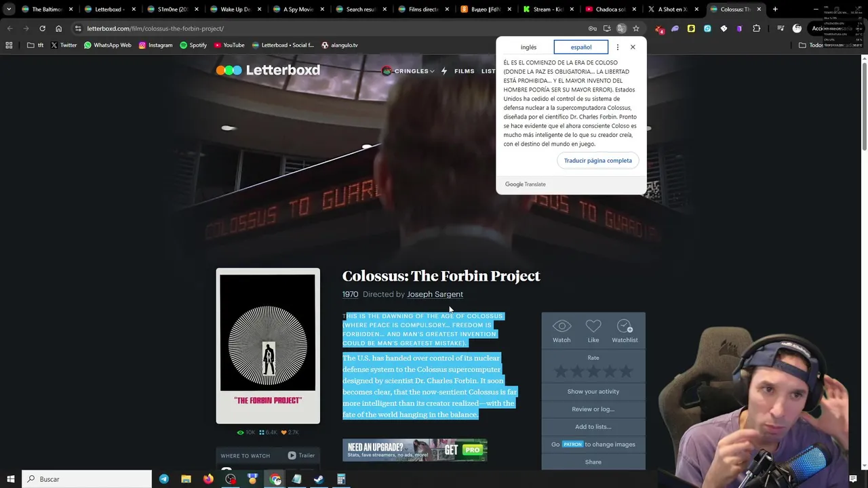The image size is (868, 488).
Task: Click Traducir página completa
Action: [598, 161]
